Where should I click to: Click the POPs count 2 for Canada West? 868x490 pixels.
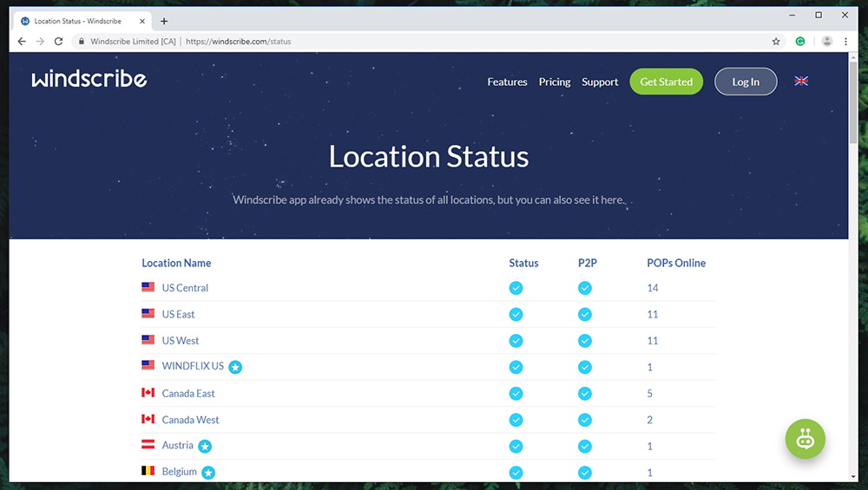point(650,421)
